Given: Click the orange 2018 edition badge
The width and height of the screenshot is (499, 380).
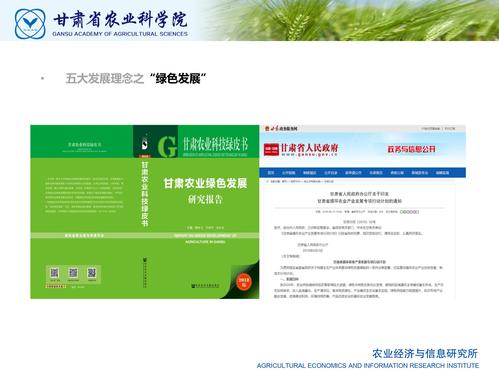Looking at the screenshot, I should [x=244, y=282].
